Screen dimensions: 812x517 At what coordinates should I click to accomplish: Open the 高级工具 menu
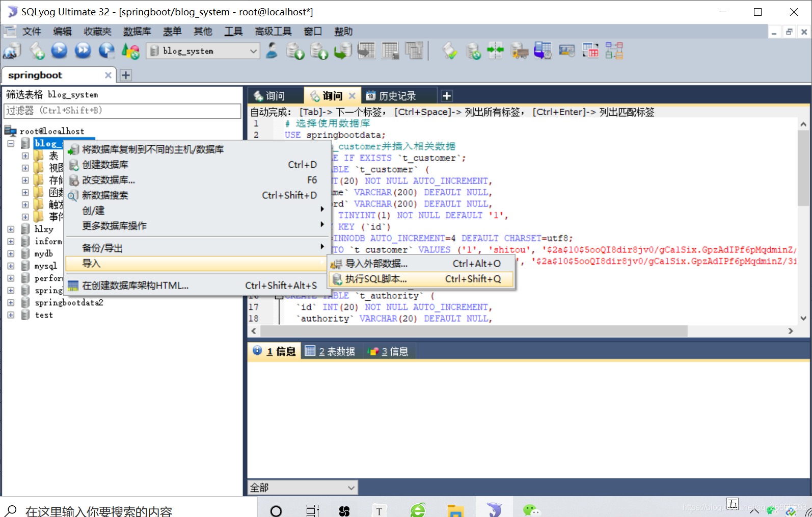click(x=273, y=32)
